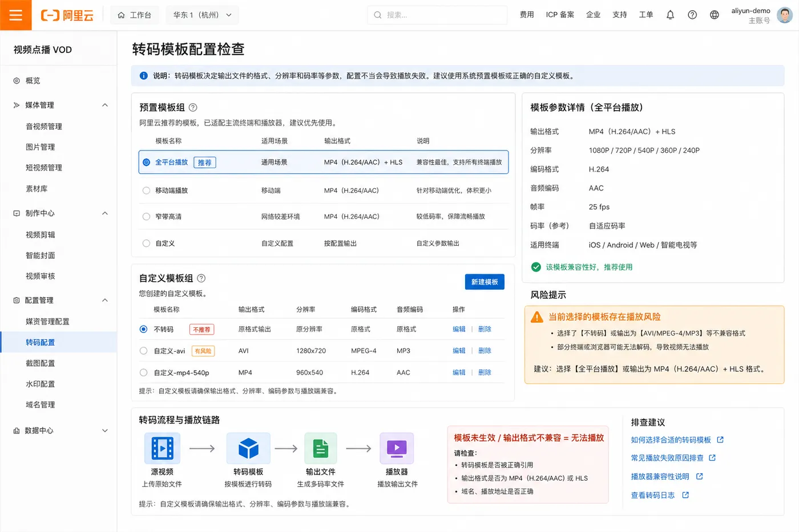
Task: Click the notification bell icon
Action: point(670,15)
